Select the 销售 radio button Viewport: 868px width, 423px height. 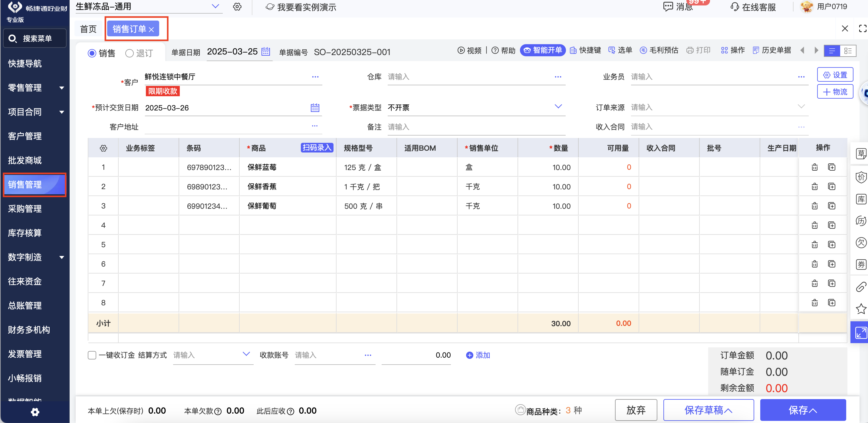(92, 53)
